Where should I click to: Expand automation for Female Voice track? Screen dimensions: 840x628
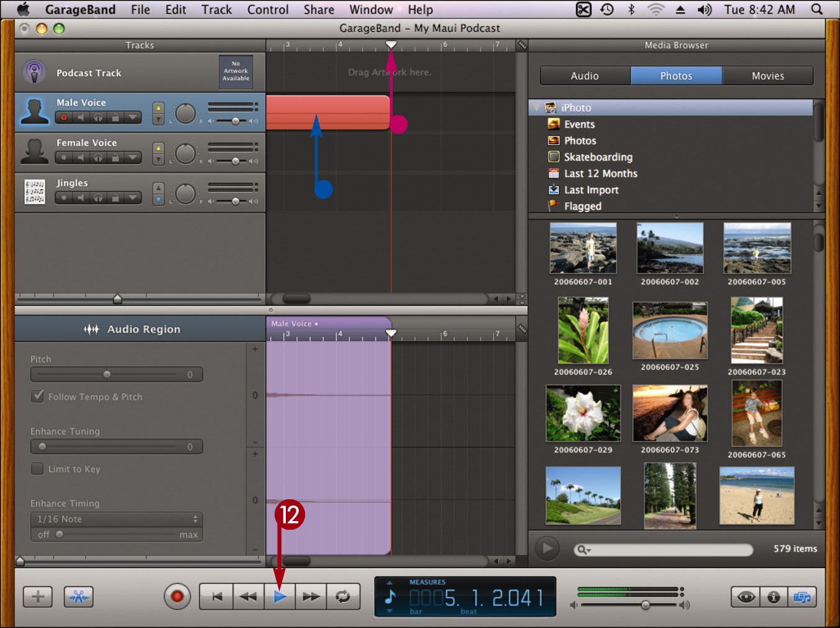[x=132, y=158]
